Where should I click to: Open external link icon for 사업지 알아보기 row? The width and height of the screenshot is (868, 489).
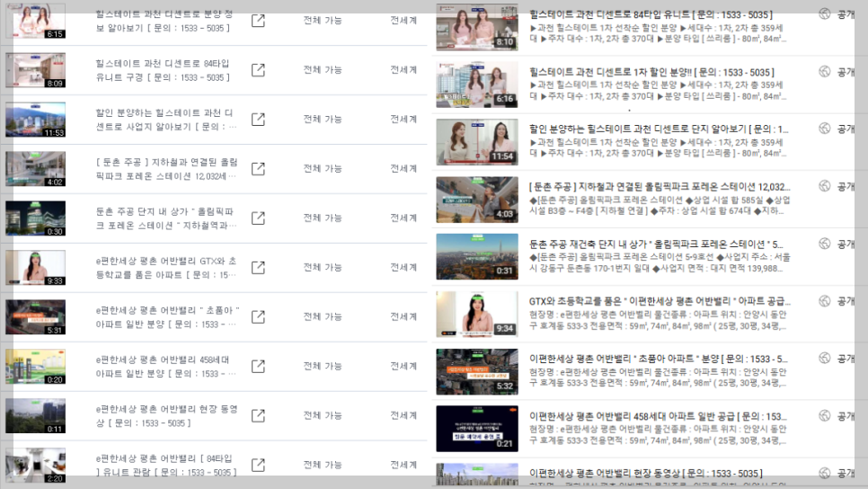(x=258, y=119)
